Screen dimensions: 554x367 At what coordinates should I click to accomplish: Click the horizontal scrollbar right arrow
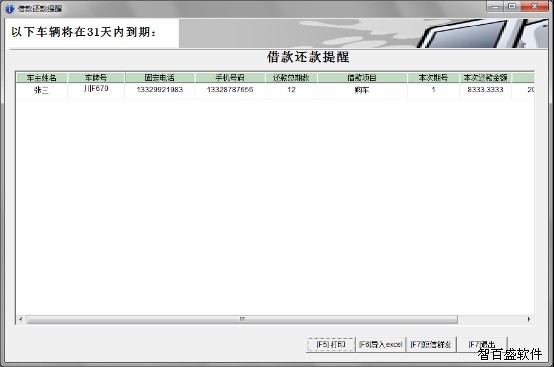(x=529, y=319)
